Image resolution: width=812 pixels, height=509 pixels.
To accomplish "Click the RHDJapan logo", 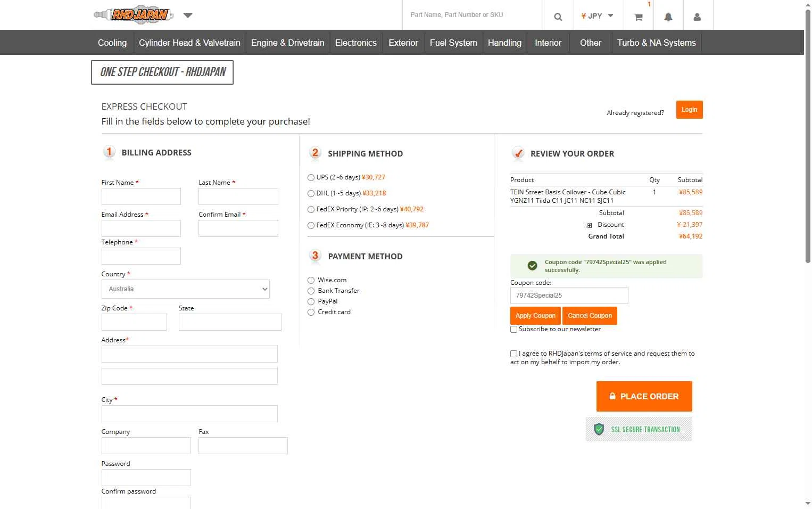I will point(134,14).
